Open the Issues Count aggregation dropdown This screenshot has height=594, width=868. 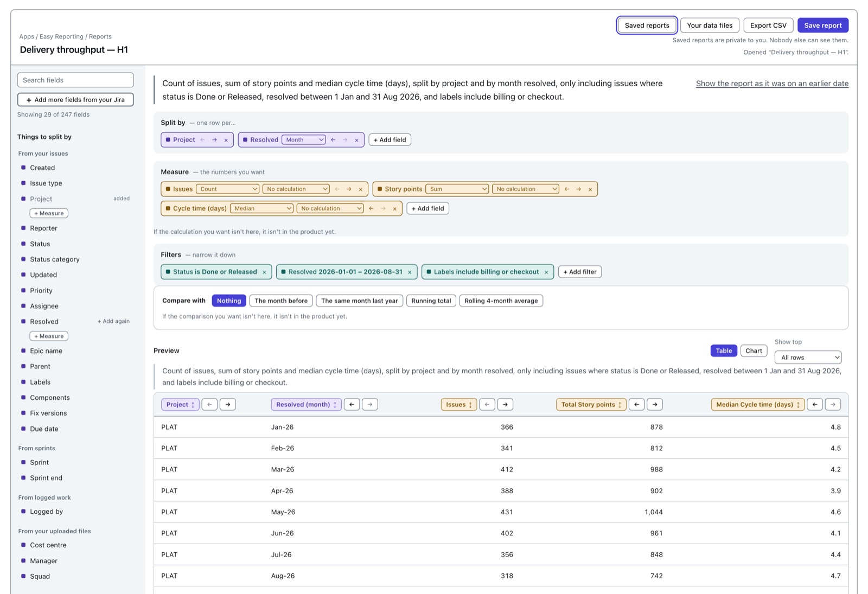[227, 189]
